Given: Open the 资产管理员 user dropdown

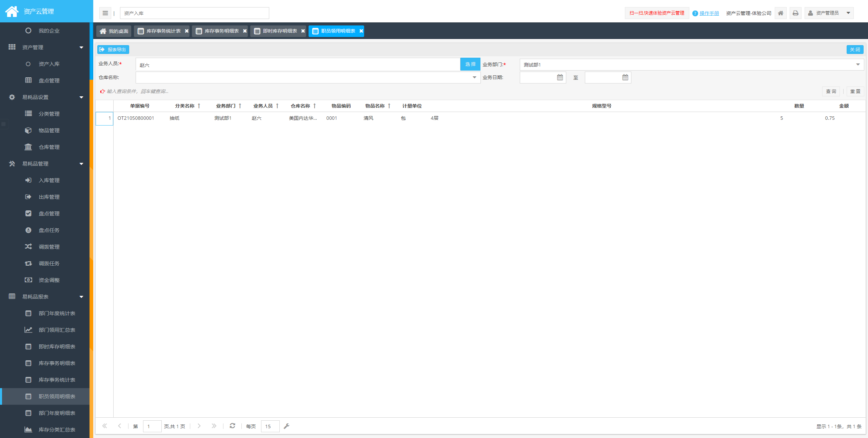Looking at the screenshot, I should point(829,13).
